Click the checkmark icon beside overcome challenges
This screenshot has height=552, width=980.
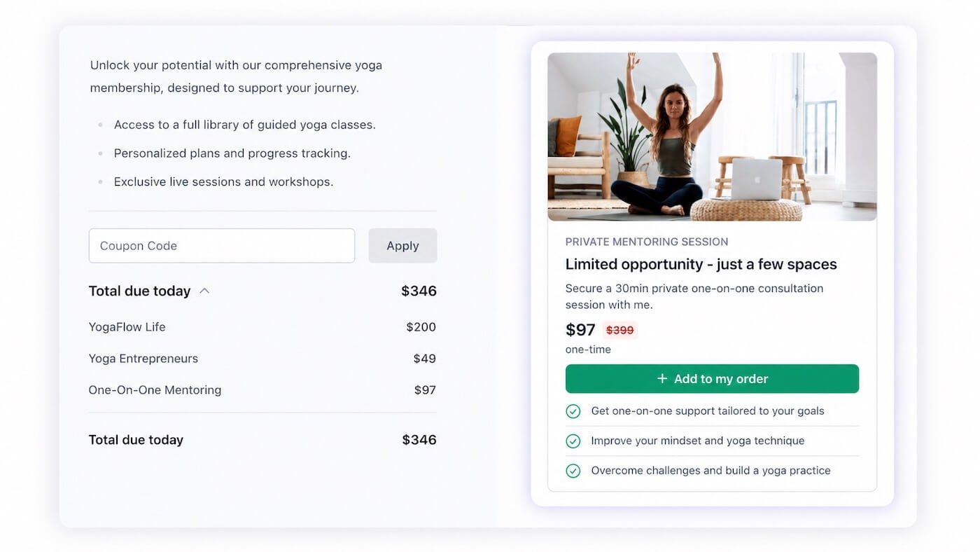point(573,471)
